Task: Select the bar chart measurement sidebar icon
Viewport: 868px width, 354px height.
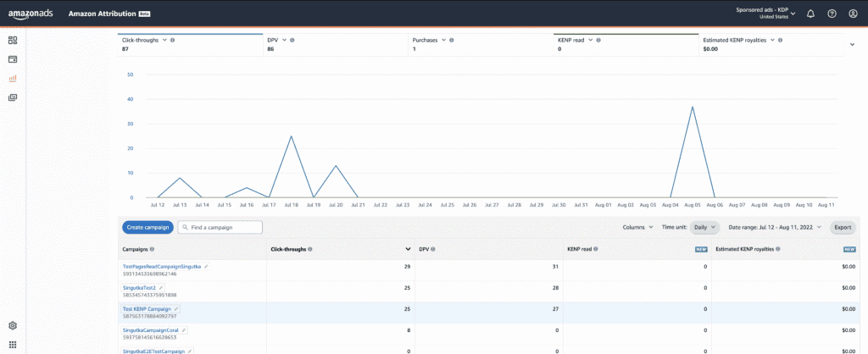Action: click(13, 79)
